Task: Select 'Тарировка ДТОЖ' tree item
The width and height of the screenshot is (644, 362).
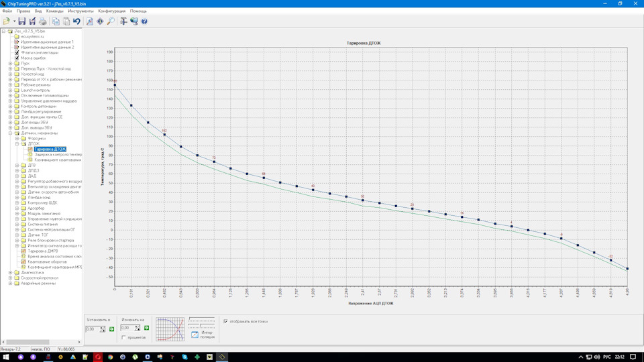Action: pos(50,149)
